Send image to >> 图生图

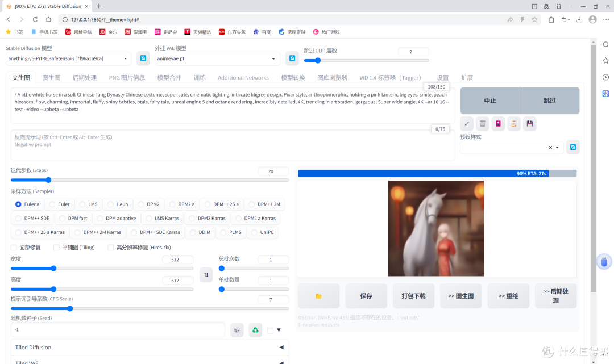[x=461, y=296]
